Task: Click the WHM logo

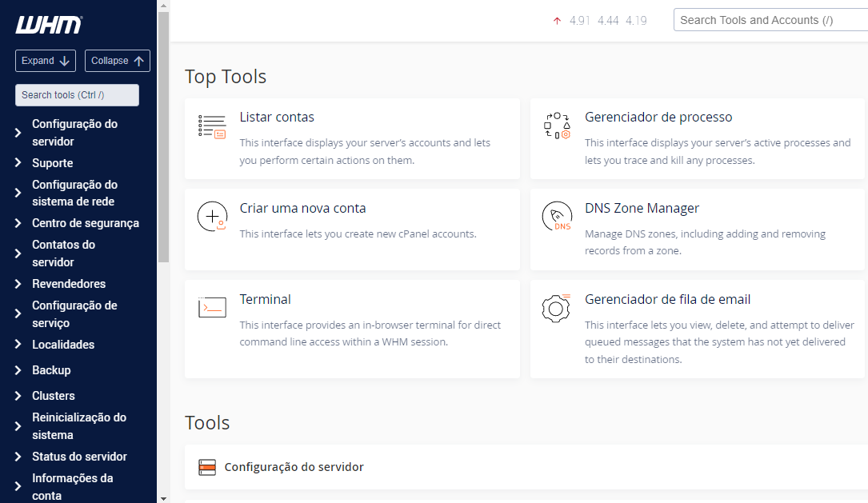Action: click(x=48, y=25)
